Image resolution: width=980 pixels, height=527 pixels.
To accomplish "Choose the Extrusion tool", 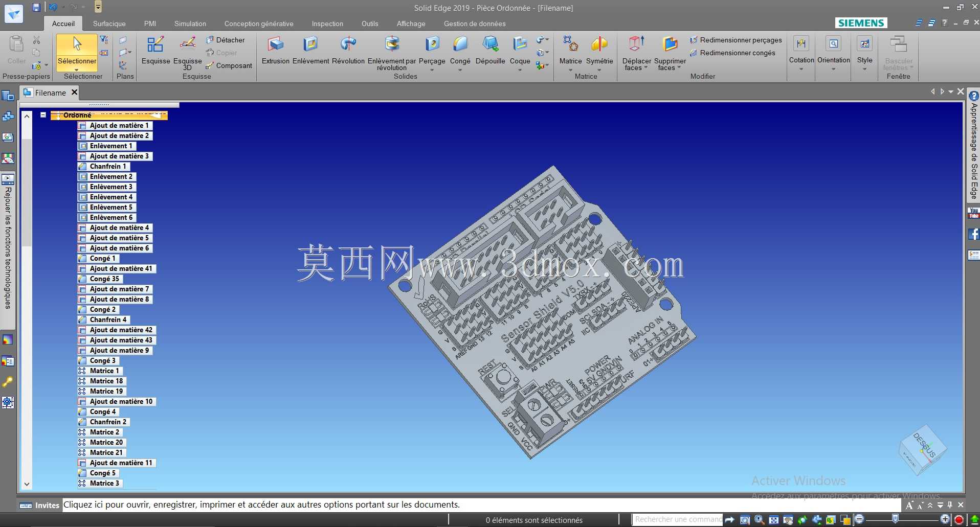I will [x=276, y=50].
